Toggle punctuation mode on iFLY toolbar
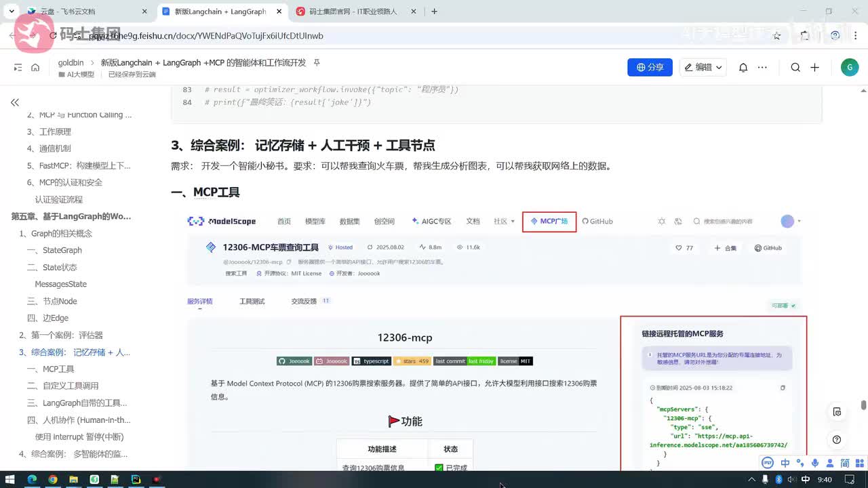The height and width of the screenshot is (488, 868). (x=801, y=464)
